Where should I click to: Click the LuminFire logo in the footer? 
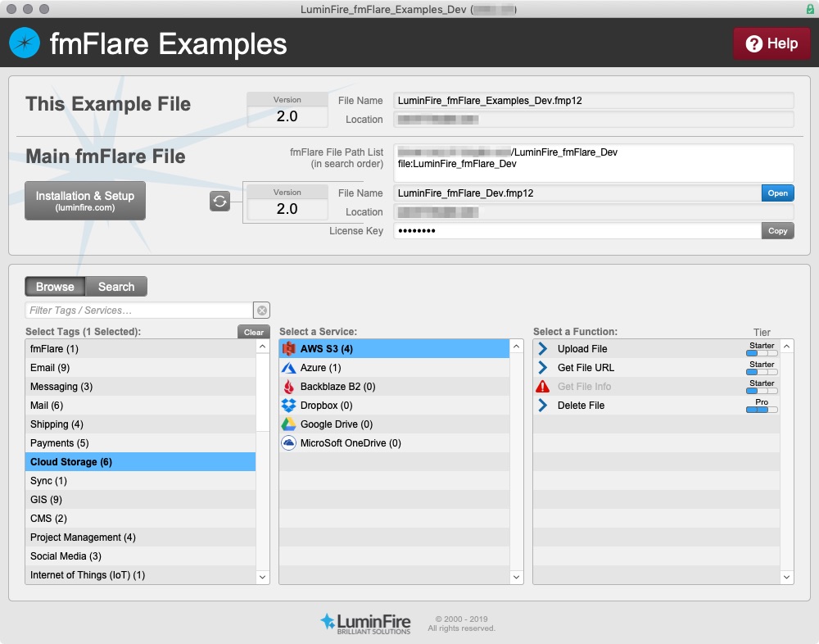click(365, 624)
